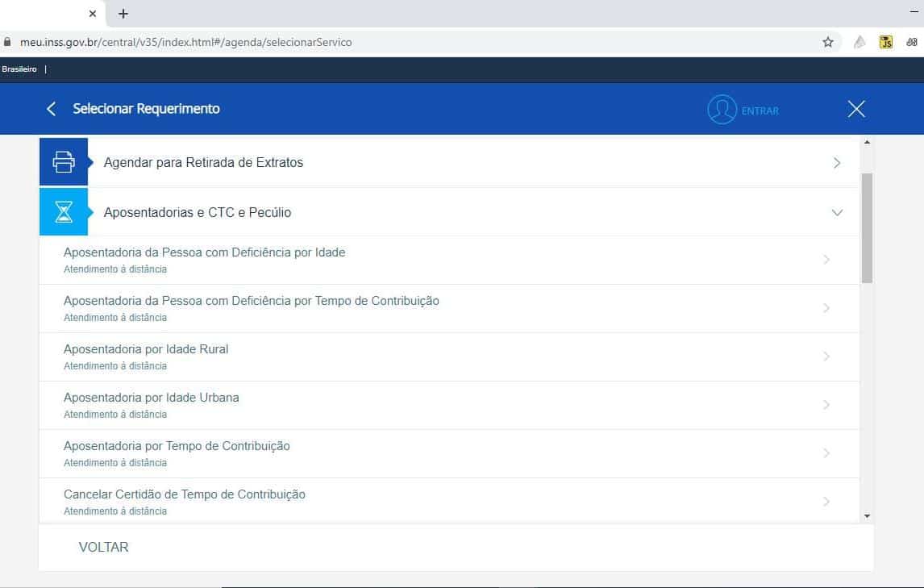The height and width of the screenshot is (588, 924).
Task: Open chevron for Aposentadoria por Tempo de Contribuição
Action: click(x=826, y=453)
